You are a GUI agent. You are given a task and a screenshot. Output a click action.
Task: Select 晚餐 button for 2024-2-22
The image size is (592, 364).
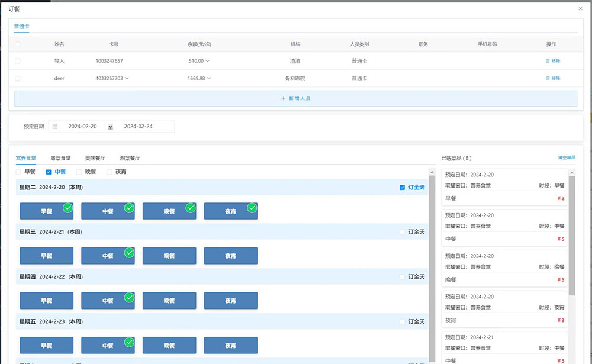(169, 301)
